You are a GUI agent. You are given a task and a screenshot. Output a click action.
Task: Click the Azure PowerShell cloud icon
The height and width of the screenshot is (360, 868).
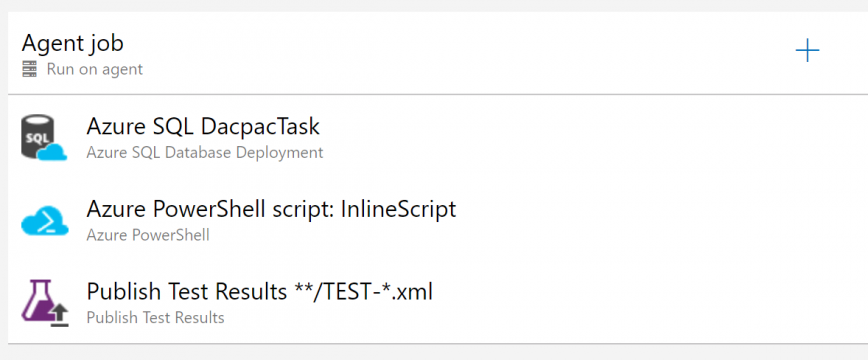[x=45, y=220]
